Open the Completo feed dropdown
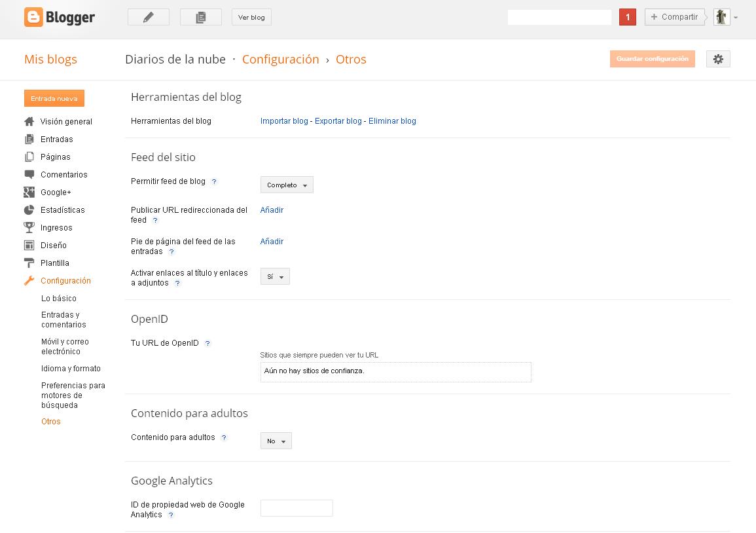756x533 pixels. (287, 185)
